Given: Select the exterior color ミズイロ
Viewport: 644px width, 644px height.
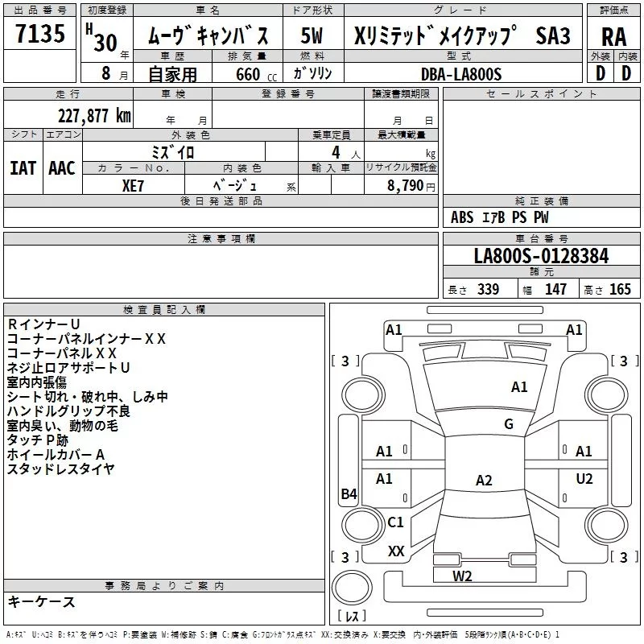Looking at the screenshot, I should (172, 152).
